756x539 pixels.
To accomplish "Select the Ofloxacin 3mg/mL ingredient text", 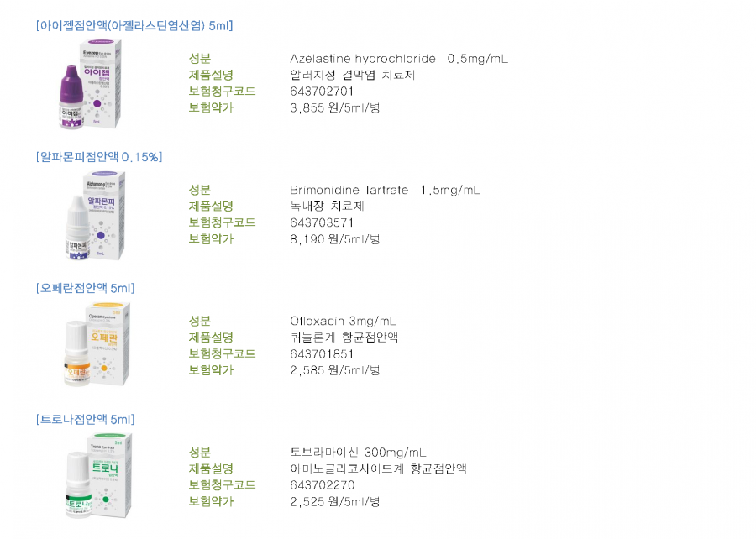I will click(343, 322).
